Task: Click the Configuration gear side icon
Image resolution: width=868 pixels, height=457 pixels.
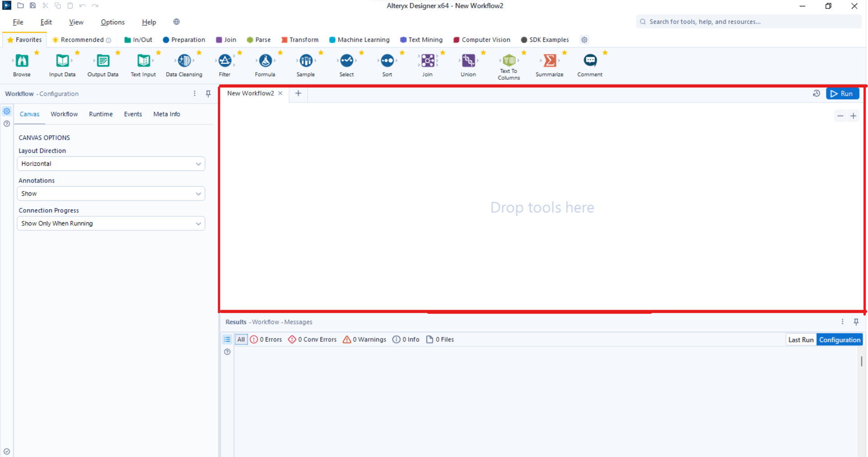Action: pos(7,111)
